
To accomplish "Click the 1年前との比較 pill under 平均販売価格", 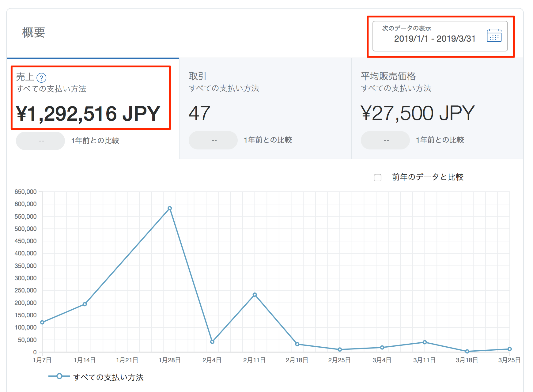I will pos(385,140).
